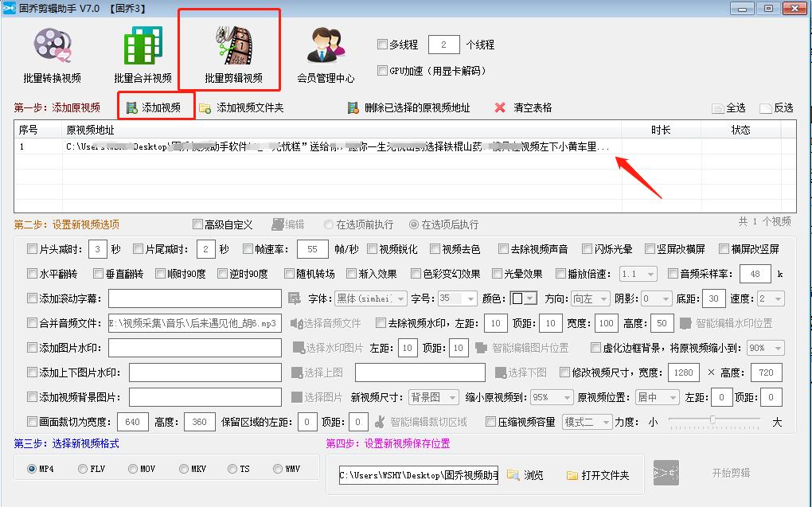Click 选择音频文件 choose audio file
The height and width of the screenshot is (507, 812).
pyautogui.click(x=326, y=323)
